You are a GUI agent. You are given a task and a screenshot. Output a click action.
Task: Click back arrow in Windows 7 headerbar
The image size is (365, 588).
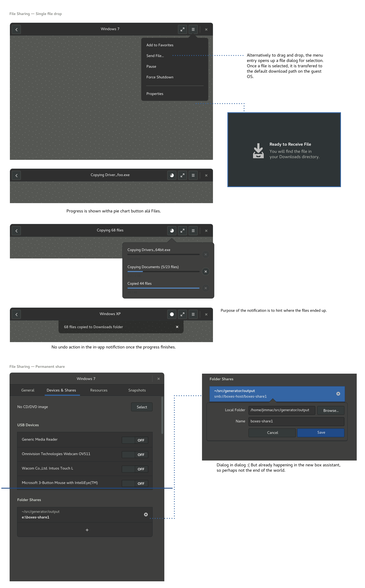(x=17, y=29)
